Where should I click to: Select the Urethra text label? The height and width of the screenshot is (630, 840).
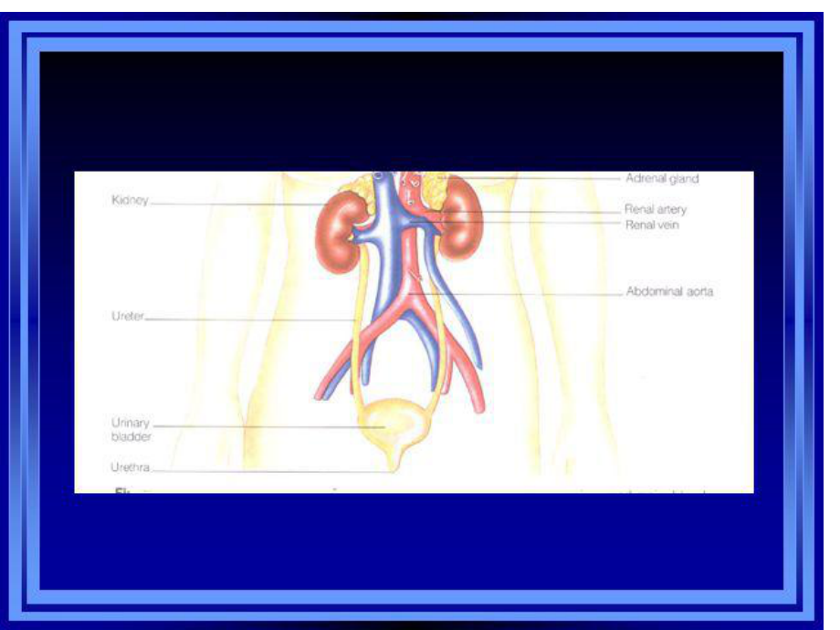[130, 467]
